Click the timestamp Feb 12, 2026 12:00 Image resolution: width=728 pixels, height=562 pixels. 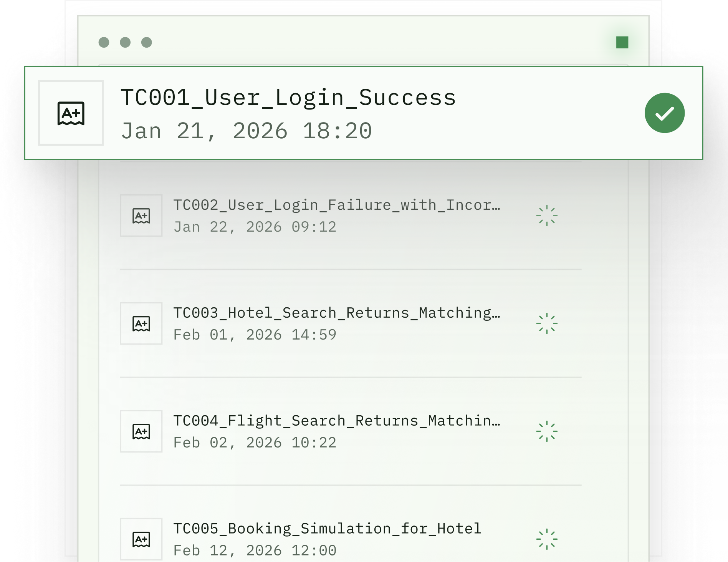[x=255, y=551]
